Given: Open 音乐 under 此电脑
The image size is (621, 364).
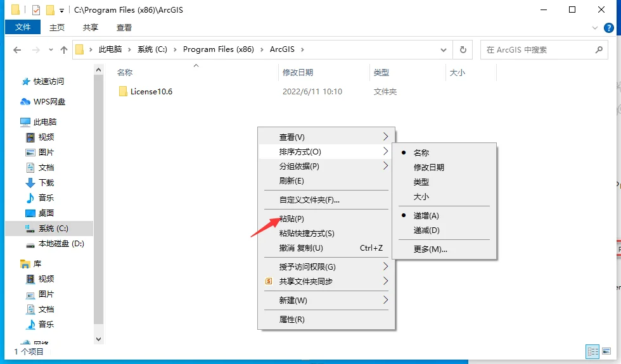Looking at the screenshot, I should pyautogui.click(x=40, y=198).
